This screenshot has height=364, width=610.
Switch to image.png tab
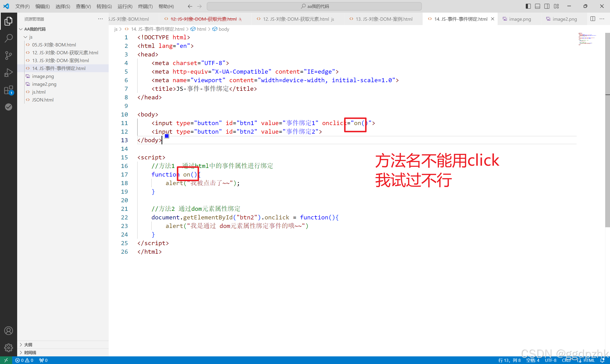[x=520, y=19]
